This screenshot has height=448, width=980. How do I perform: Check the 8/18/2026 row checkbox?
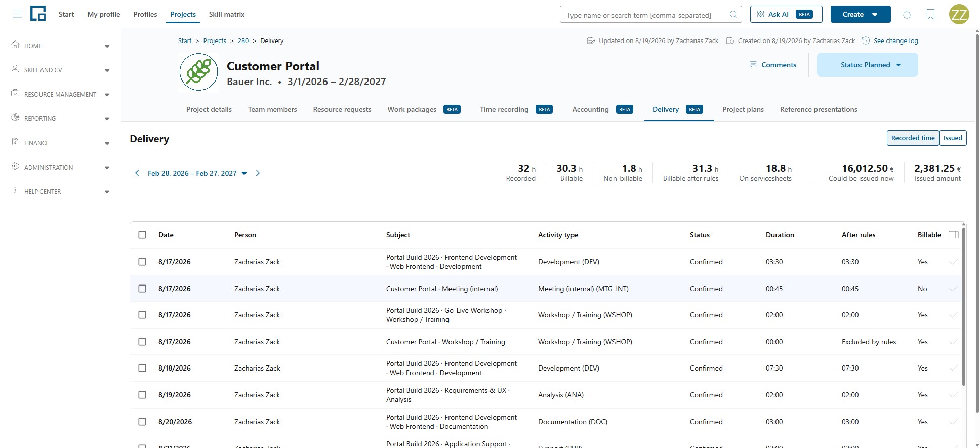[142, 368]
